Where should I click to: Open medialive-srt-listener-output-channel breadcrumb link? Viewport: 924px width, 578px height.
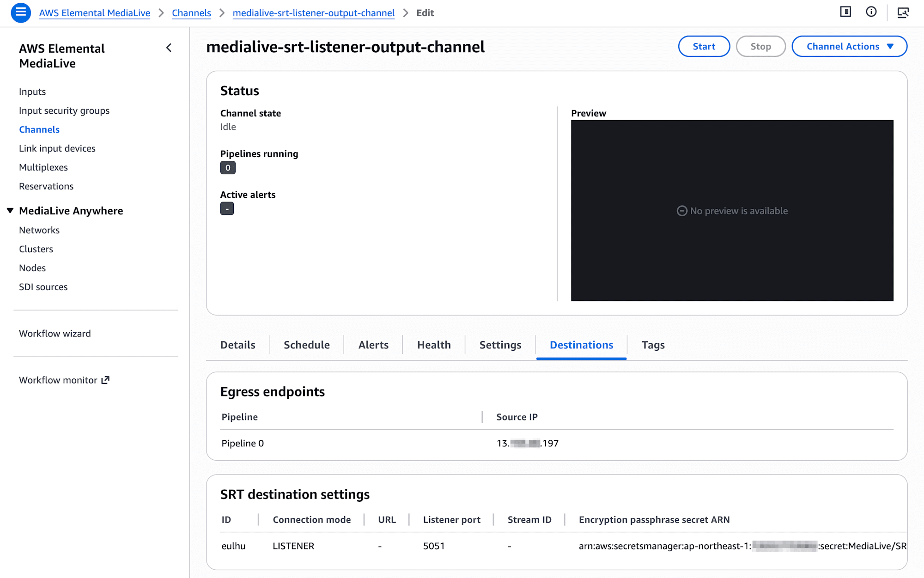pyautogui.click(x=314, y=13)
